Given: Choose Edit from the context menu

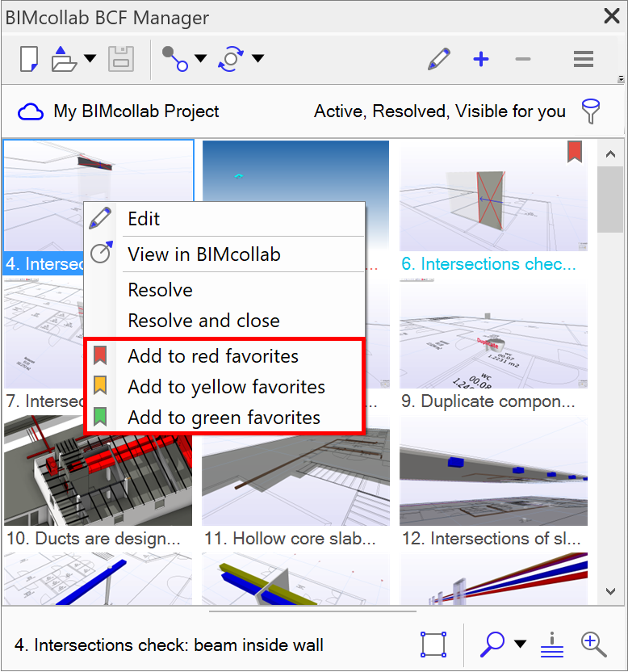Looking at the screenshot, I should point(224,219).
